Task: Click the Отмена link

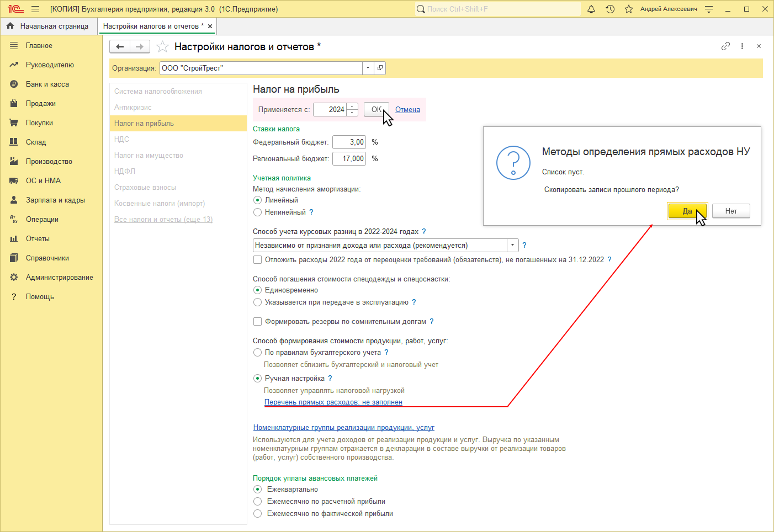Action: (407, 109)
